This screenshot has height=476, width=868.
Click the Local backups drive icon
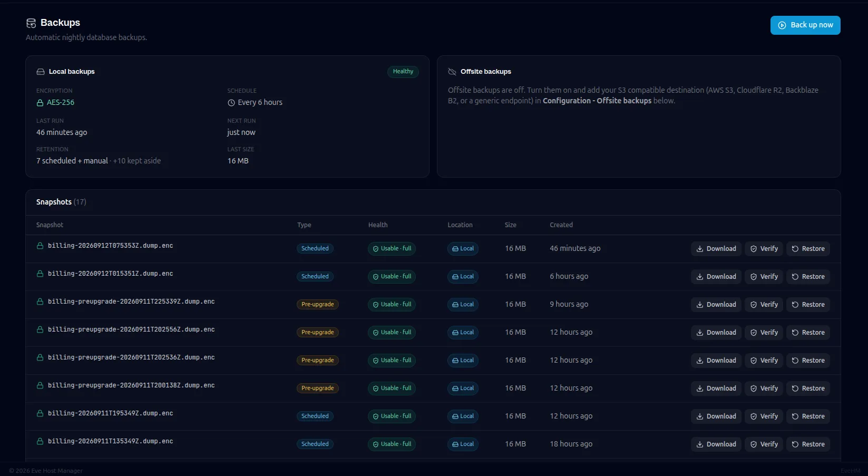[40, 72]
